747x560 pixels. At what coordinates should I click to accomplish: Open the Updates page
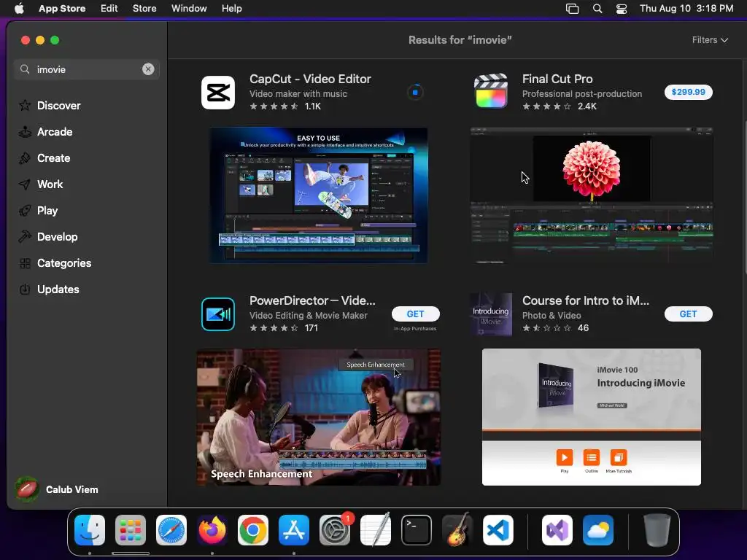coord(49,289)
